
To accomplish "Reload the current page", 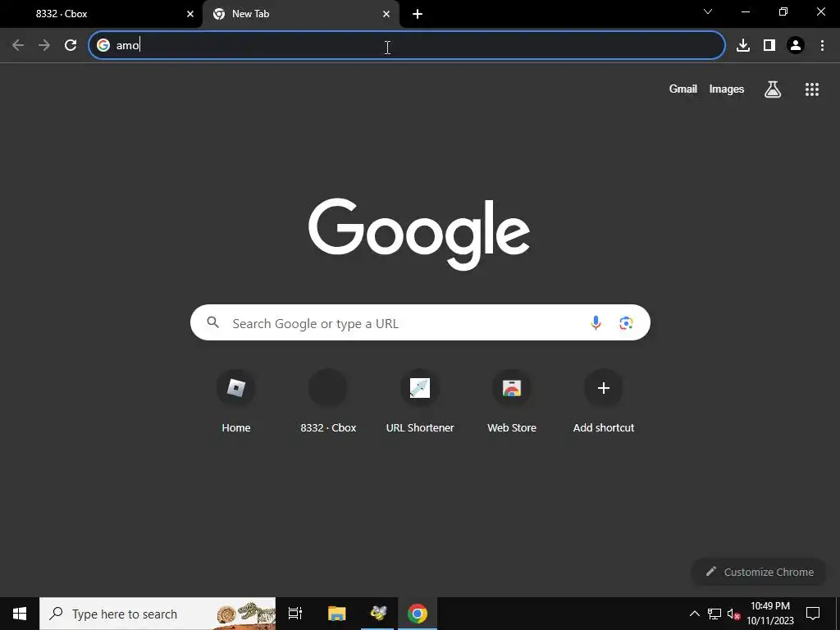I will (71, 45).
